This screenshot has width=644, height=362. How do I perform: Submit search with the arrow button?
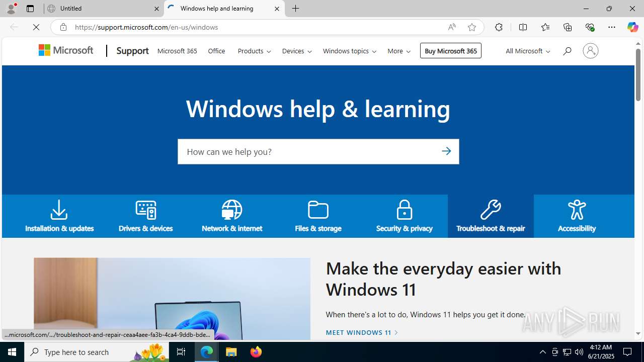(x=446, y=151)
